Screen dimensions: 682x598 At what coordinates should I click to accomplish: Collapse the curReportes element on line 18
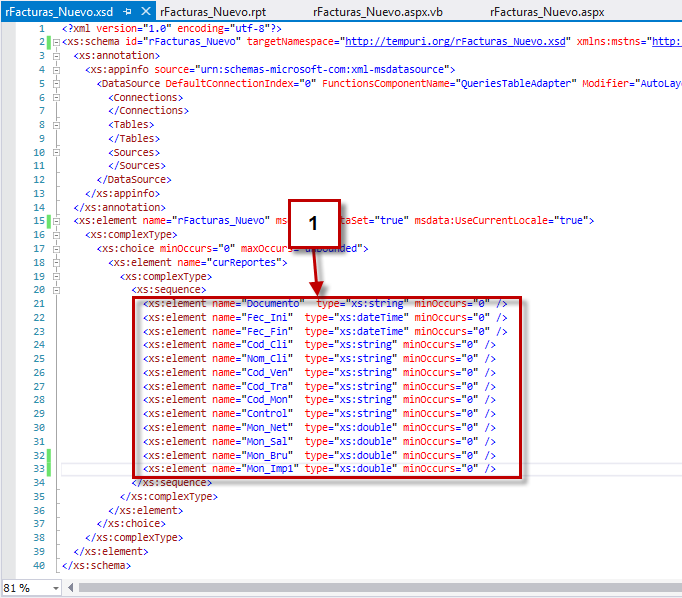tap(57, 261)
